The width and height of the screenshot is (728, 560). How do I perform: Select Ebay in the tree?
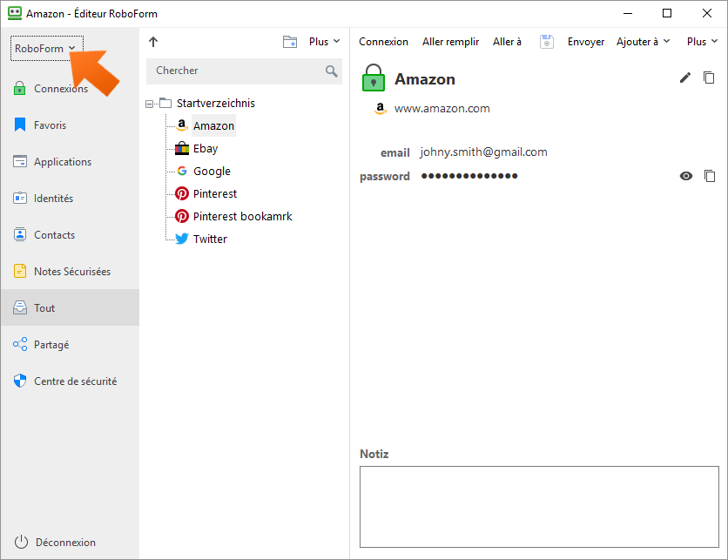pyautogui.click(x=206, y=149)
